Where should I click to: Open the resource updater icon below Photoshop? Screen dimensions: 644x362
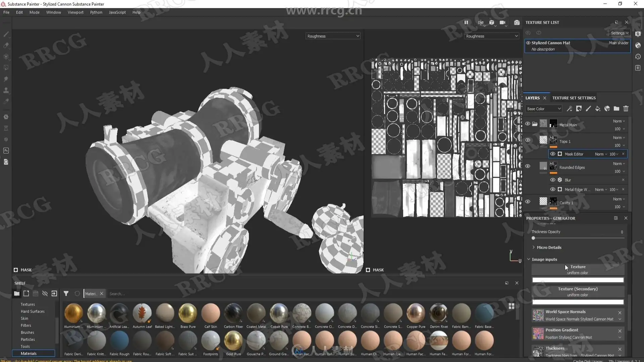point(6,162)
